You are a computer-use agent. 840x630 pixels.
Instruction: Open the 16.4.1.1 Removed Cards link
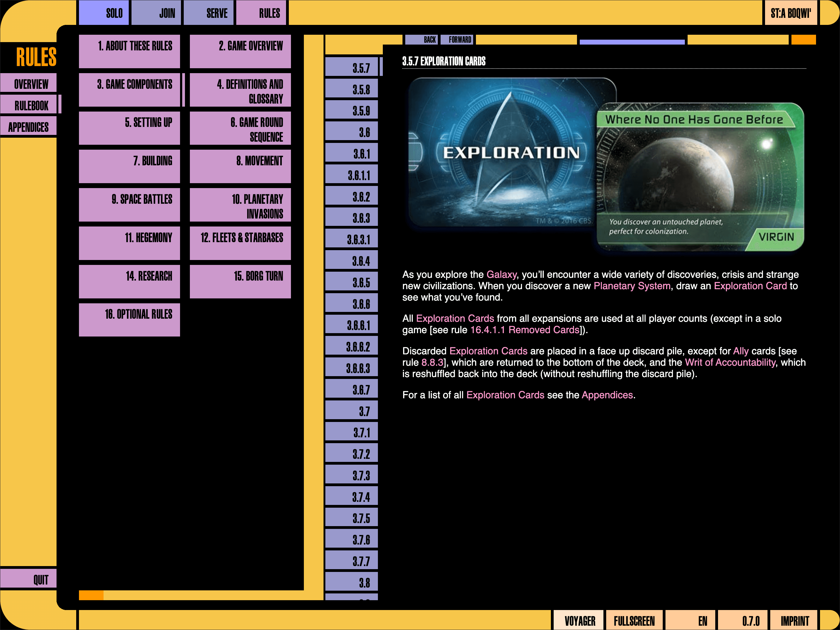coord(525,330)
